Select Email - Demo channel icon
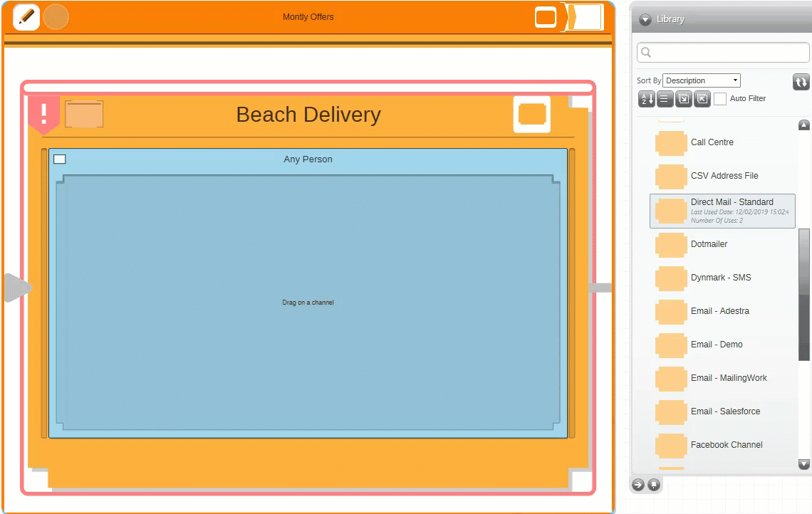 tap(671, 345)
